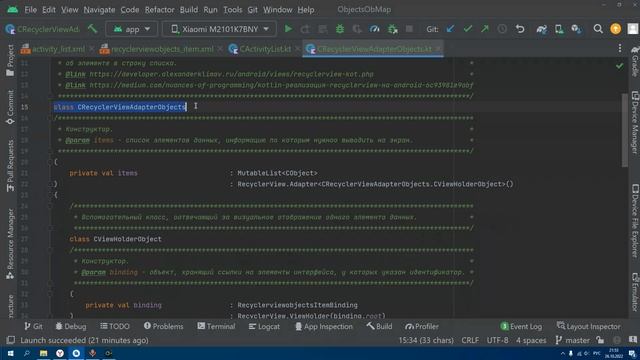Open the File menu
640x360 pixels.
click(x=30, y=9)
